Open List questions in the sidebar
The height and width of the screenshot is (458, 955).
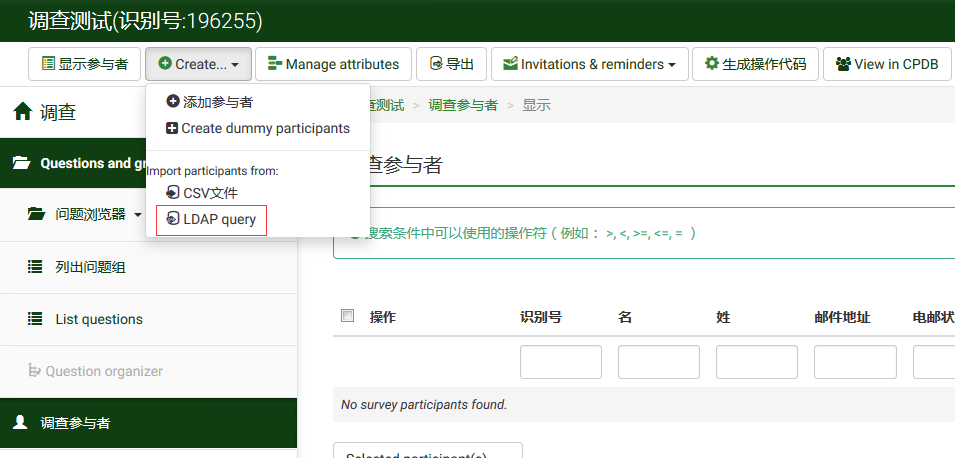pos(98,319)
